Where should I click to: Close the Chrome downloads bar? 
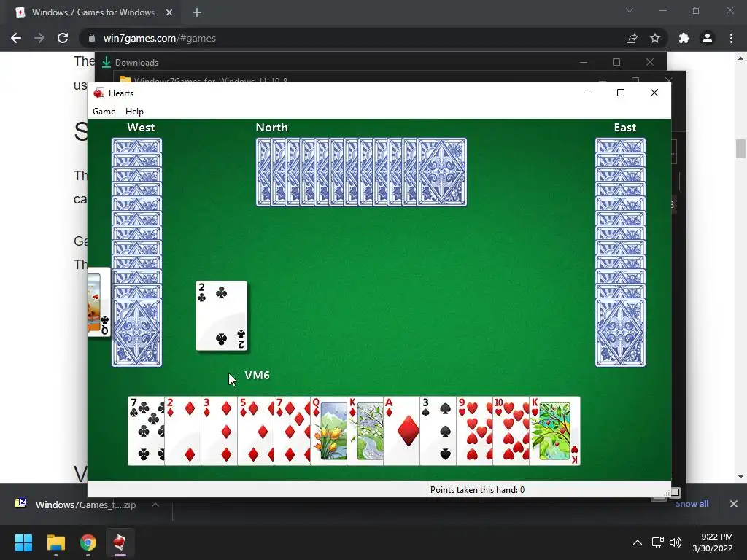click(x=734, y=504)
